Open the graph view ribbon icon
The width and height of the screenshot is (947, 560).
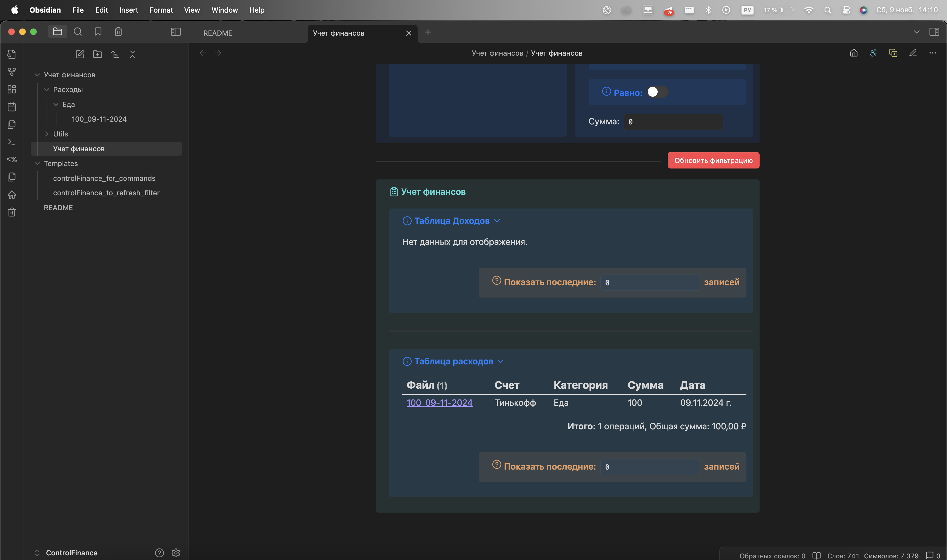pos(12,72)
